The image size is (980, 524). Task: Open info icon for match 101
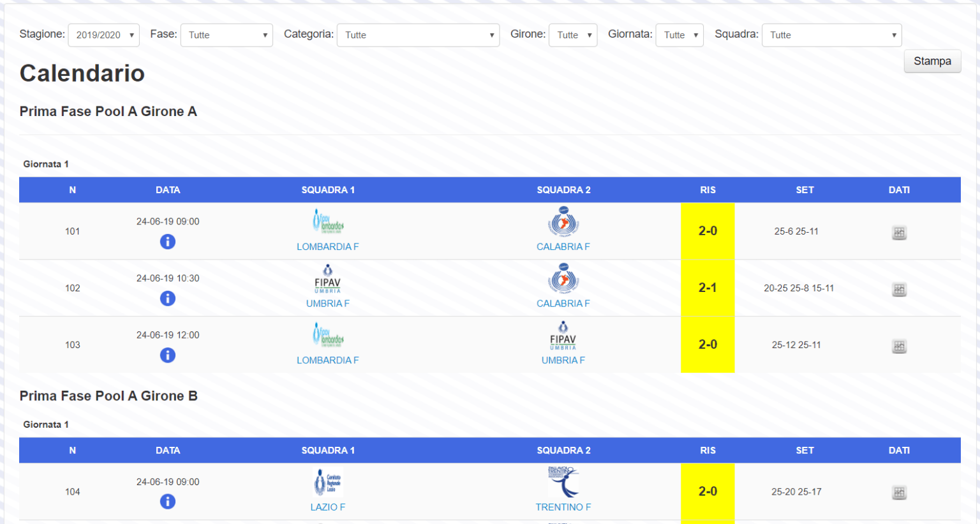pyautogui.click(x=168, y=242)
